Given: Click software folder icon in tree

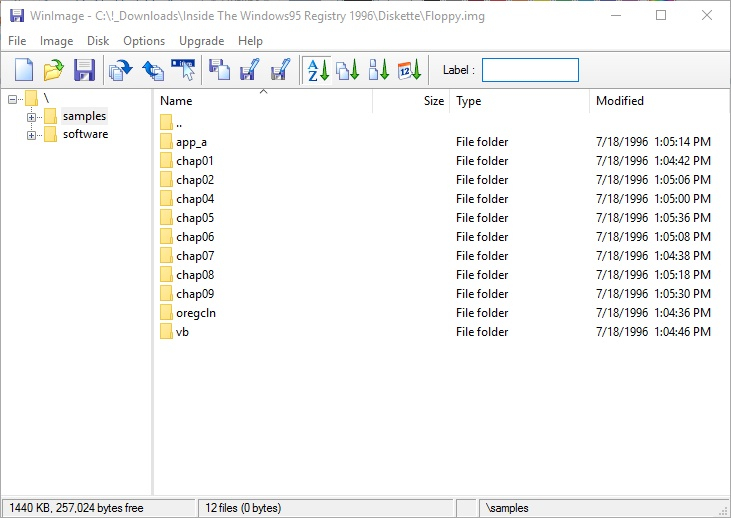Looking at the screenshot, I should click(50, 134).
